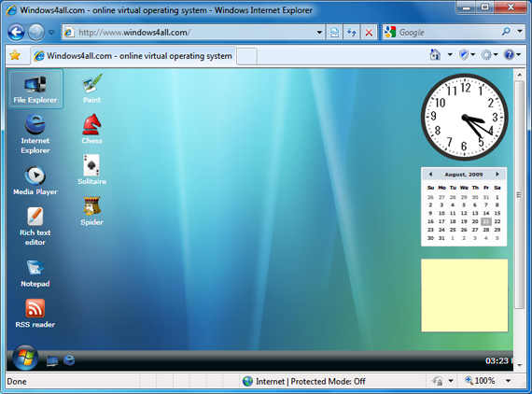Click the Done status text
532x394 pixels.
point(17,382)
